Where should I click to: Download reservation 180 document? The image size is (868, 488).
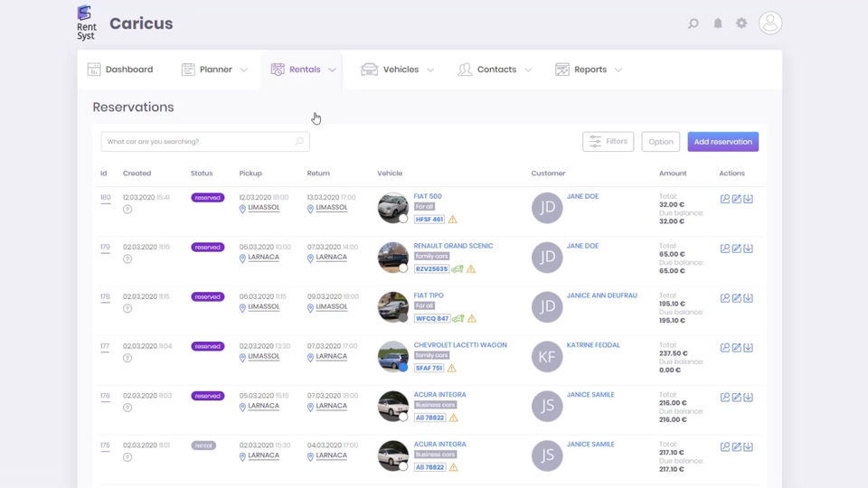pos(748,199)
